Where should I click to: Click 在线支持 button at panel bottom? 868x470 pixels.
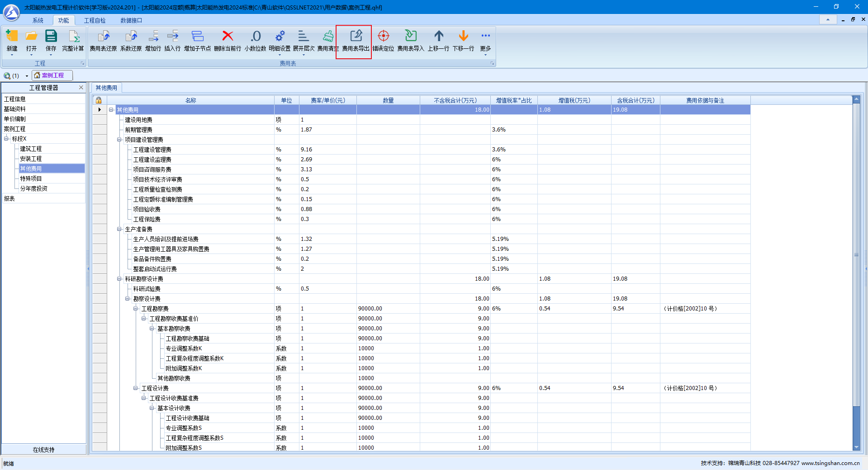[x=43, y=450]
